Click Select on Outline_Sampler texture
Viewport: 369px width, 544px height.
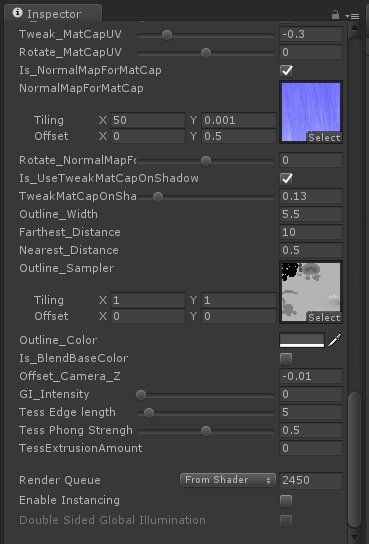pos(324,317)
